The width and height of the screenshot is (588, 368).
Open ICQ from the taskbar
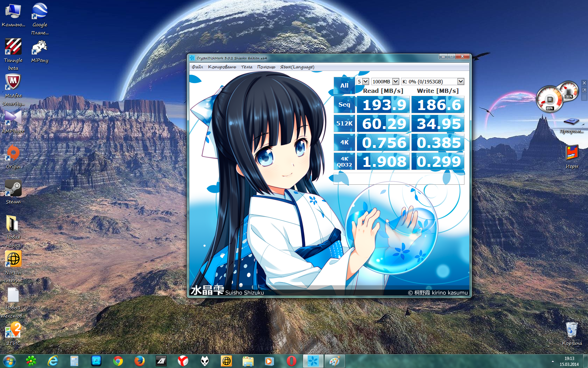31,361
